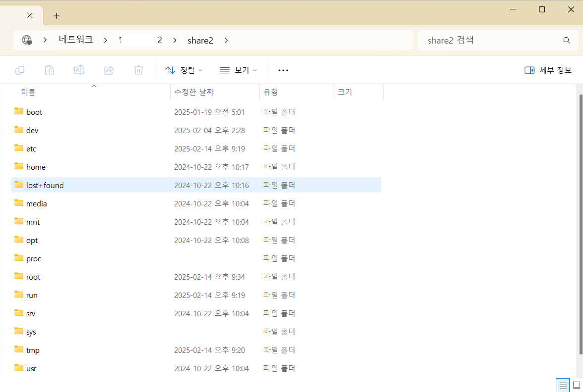This screenshot has height=392, width=583.
Task: Sort by 이름 column header
Action: pyautogui.click(x=28, y=92)
